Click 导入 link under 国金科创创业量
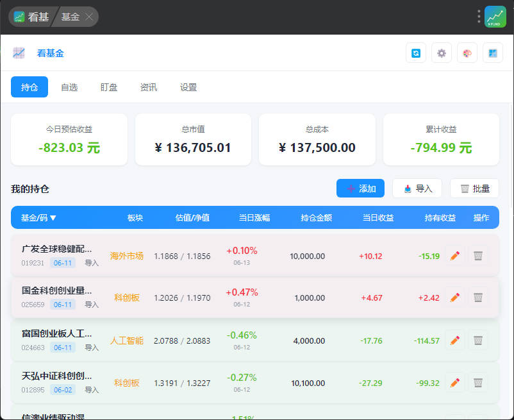Screen dimensions: 514x420 (x=92, y=305)
